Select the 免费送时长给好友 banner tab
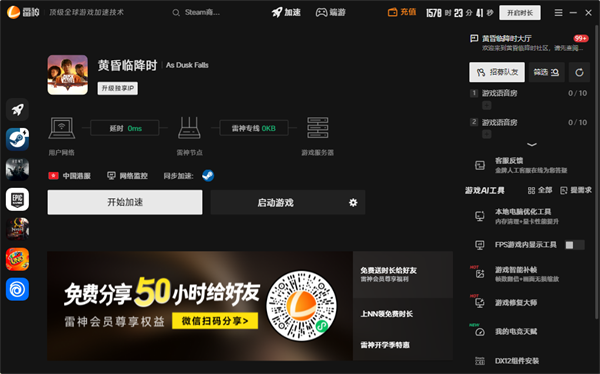The width and height of the screenshot is (600, 374). [403, 274]
